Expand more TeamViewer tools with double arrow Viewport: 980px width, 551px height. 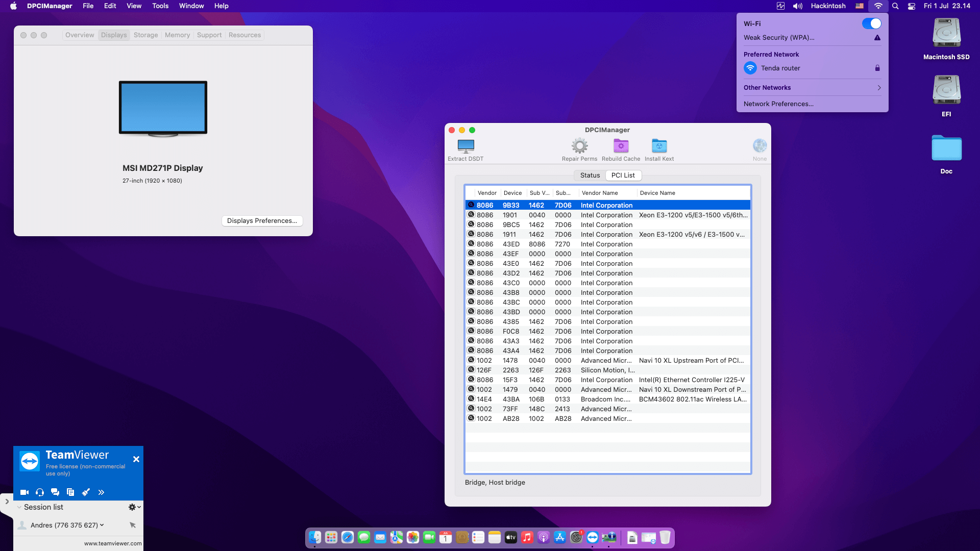pyautogui.click(x=101, y=492)
